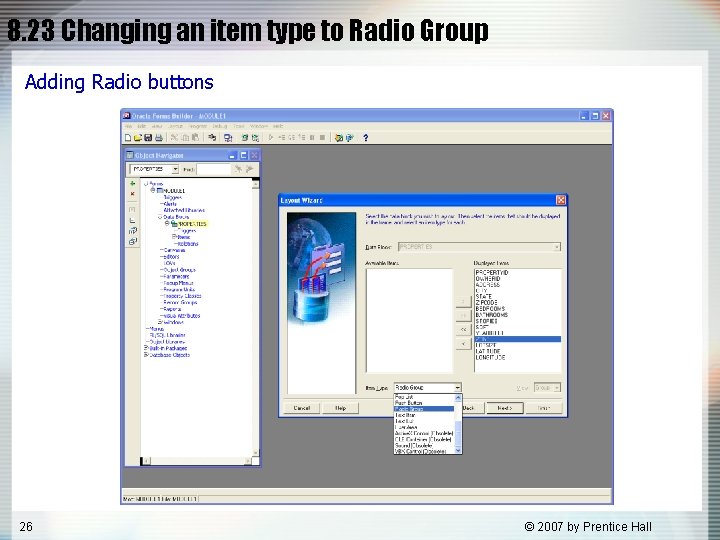The height and width of the screenshot is (540, 720).
Task: Choose Push Button in the item type list
Action: [424, 403]
